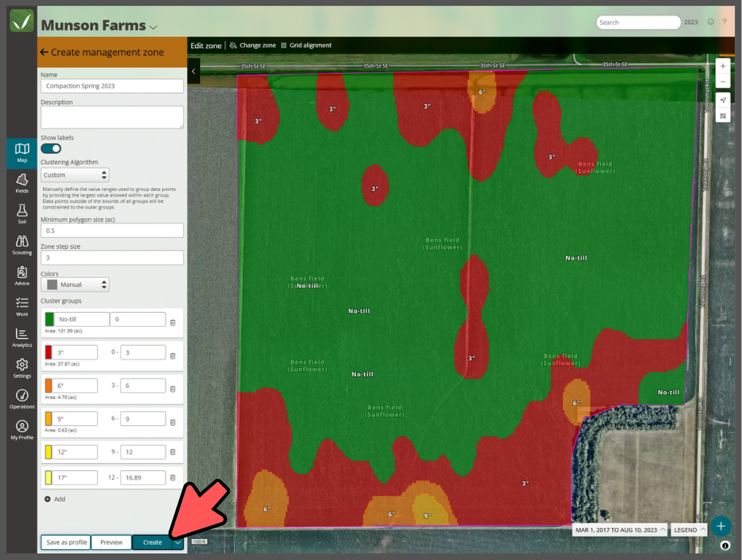Collapse the side panel with arrow
The image size is (742, 560).
[193, 71]
